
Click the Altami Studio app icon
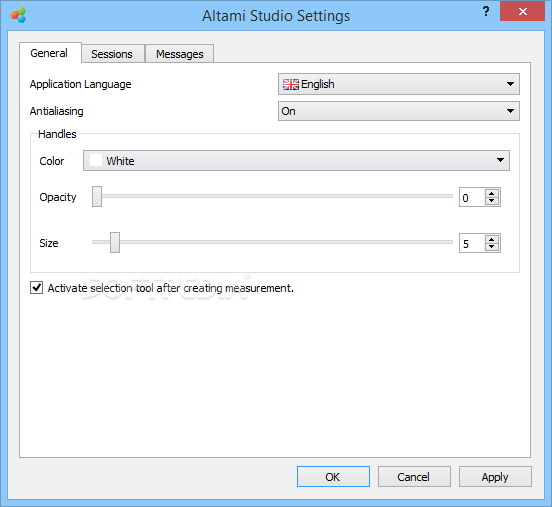pyautogui.click(x=18, y=15)
